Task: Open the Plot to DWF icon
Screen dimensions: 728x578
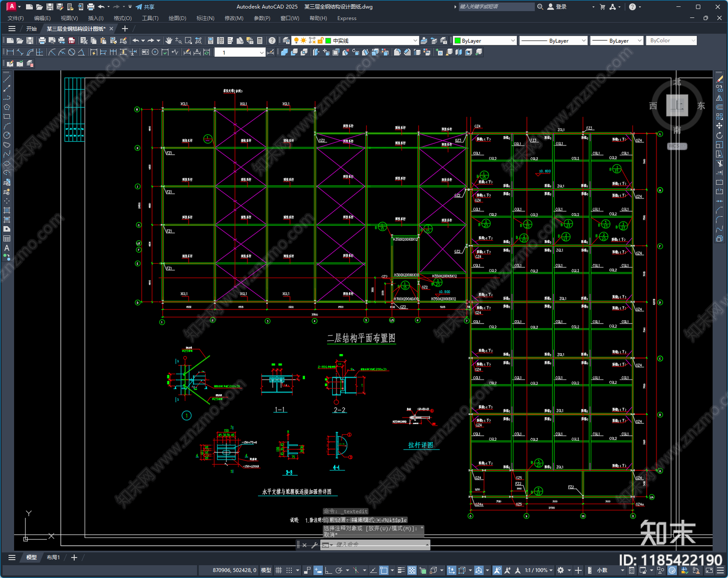Action: coord(71,41)
